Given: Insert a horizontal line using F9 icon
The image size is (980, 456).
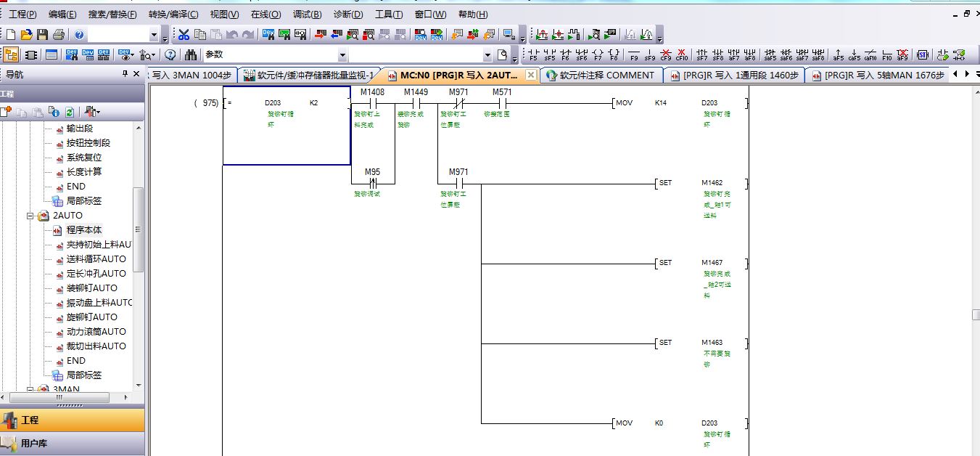Looking at the screenshot, I should [634, 54].
